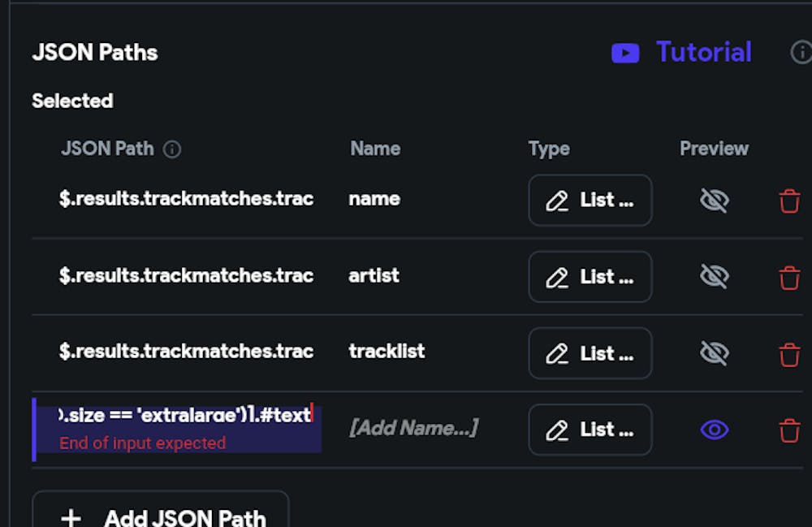Viewport: 812px width, 527px height.
Task: Click the [Add Name...] field
Action: (x=413, y=428)
